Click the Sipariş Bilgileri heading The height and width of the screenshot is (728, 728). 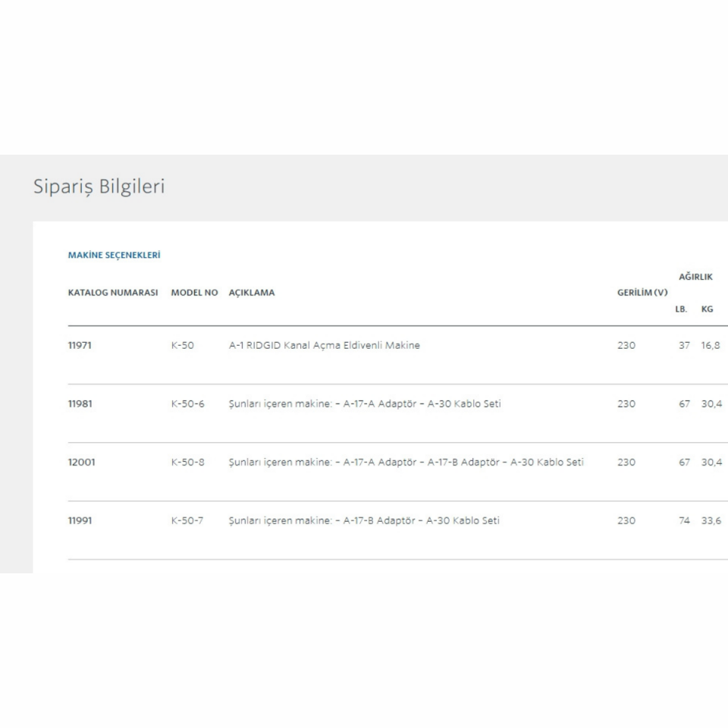point(99,187)
